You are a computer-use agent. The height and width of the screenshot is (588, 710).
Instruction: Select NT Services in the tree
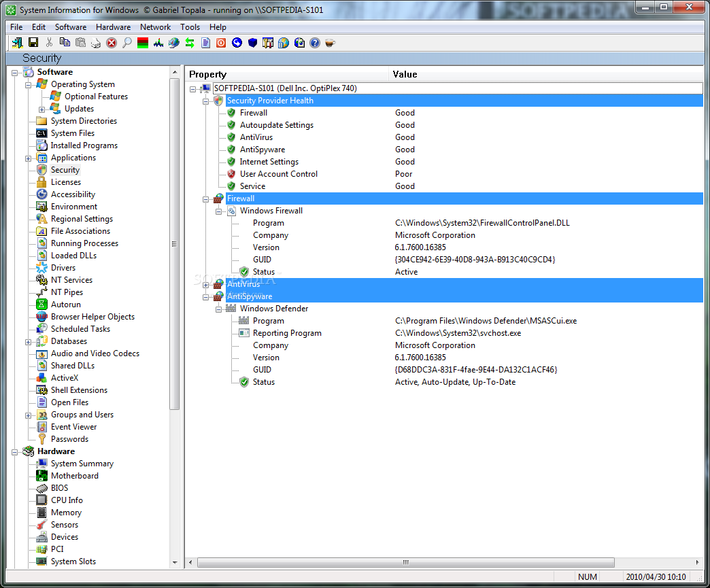(71, 280)
